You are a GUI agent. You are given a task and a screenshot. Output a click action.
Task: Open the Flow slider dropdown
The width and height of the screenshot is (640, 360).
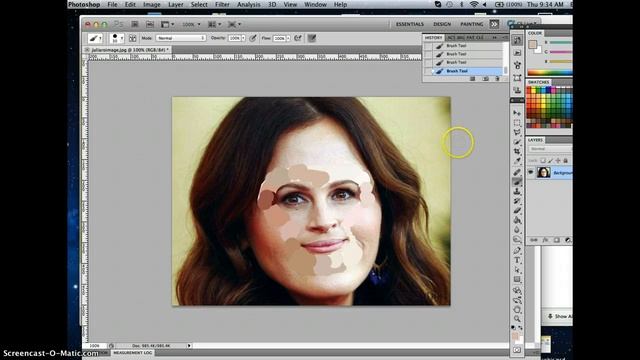(x=288, y=38)
